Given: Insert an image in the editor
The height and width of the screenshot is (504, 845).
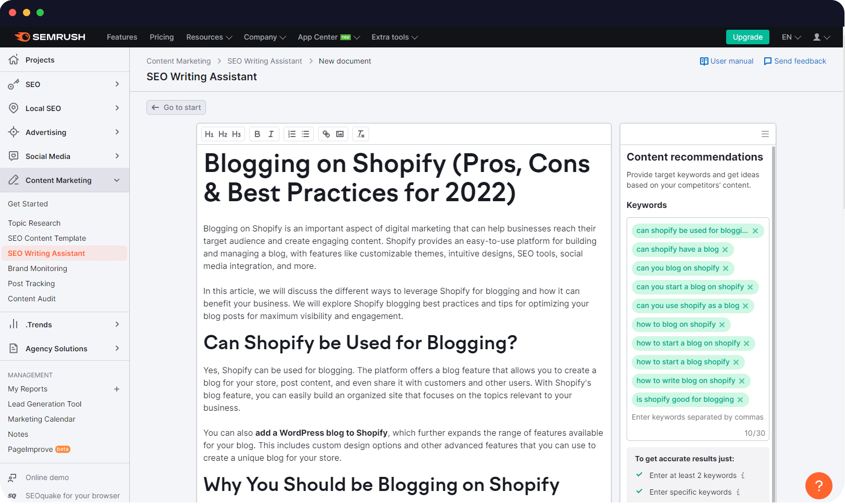Looking at the screenshot, I should point(340,134).
